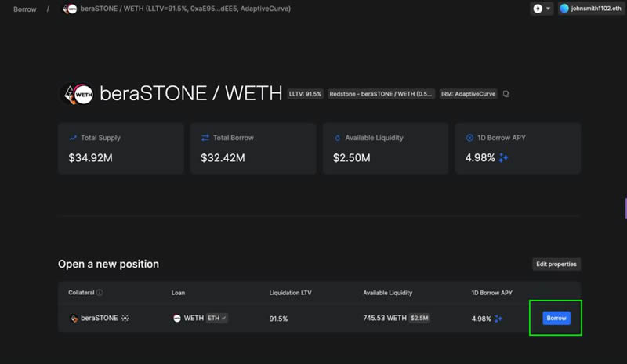Click the info icon next to Collateral
The height and width of the screenshot is (364, 627).
coord(100,293)
